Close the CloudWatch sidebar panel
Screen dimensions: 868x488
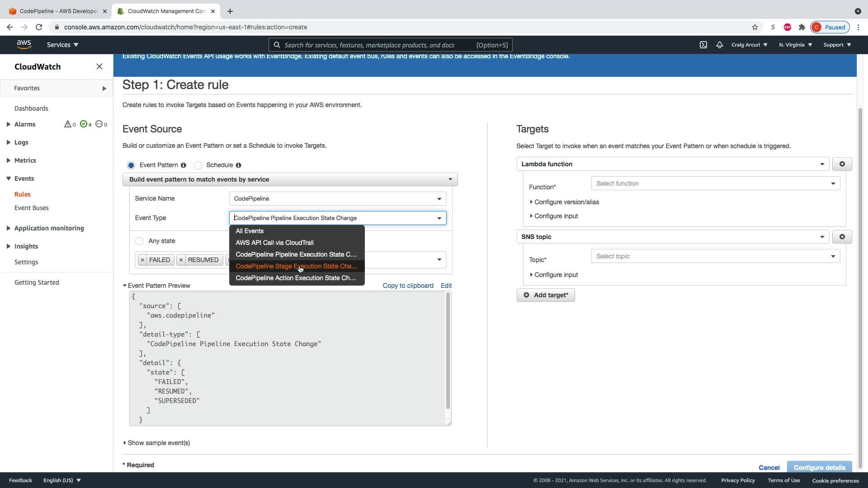click(99, 66)
